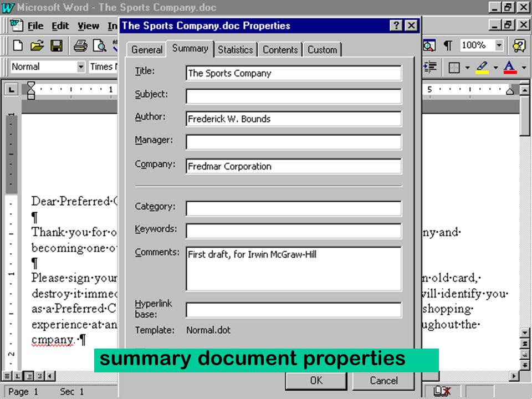Switch to the Custom tab
The image size is (532, 399).
[323, 50]
